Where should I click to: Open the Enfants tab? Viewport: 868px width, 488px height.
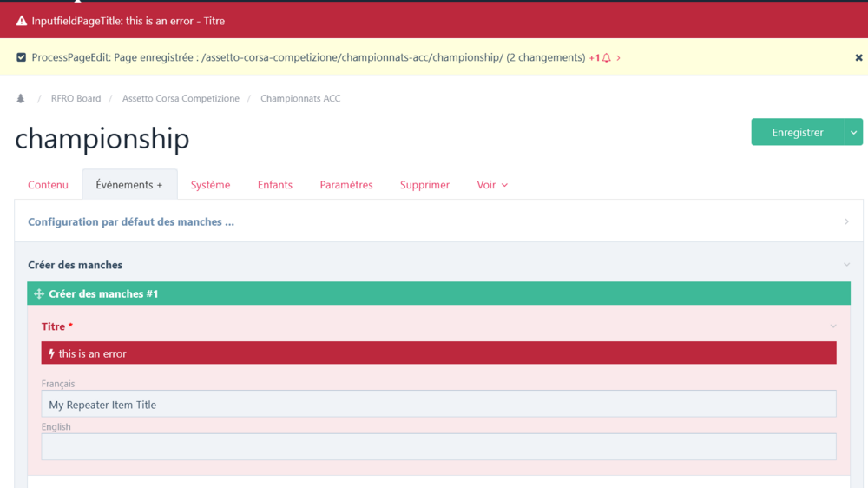click(274, 185)
